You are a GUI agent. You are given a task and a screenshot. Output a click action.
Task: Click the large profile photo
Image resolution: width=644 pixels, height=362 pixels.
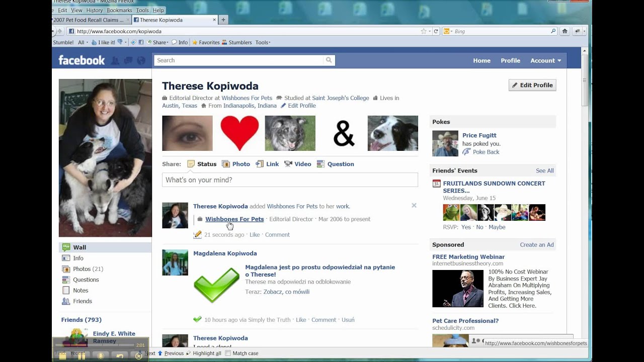tap(105, 158)
